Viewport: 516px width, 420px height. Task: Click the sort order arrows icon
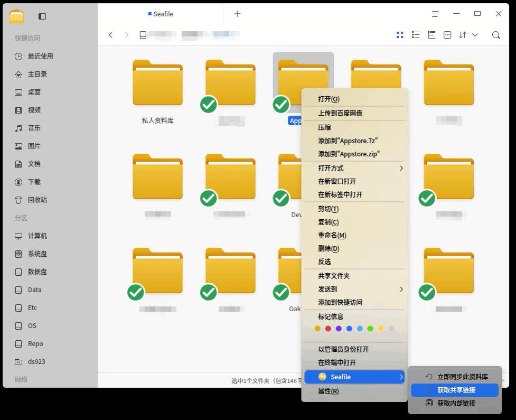coord(463,35)
